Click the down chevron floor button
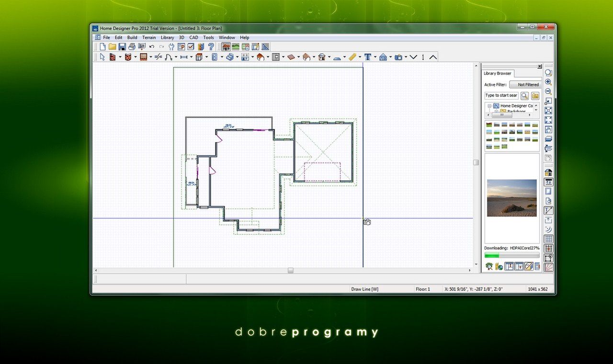This screenshot has height=364, width=613. tap(413, 57)
